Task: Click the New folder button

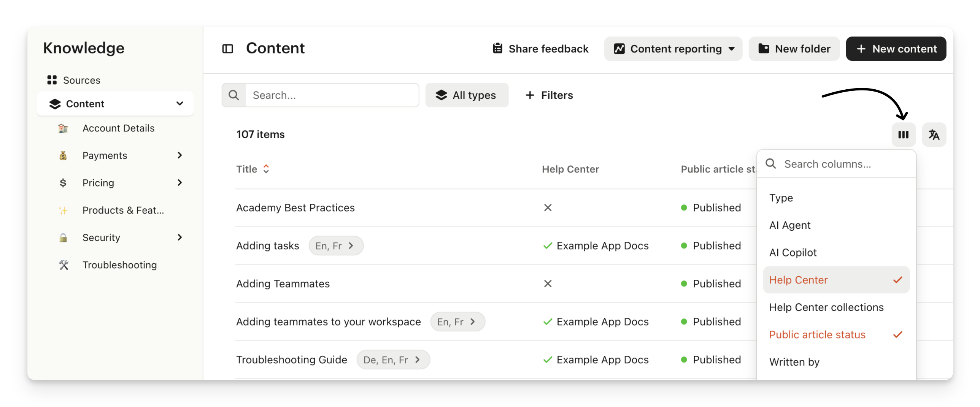Action: (794, 49)
